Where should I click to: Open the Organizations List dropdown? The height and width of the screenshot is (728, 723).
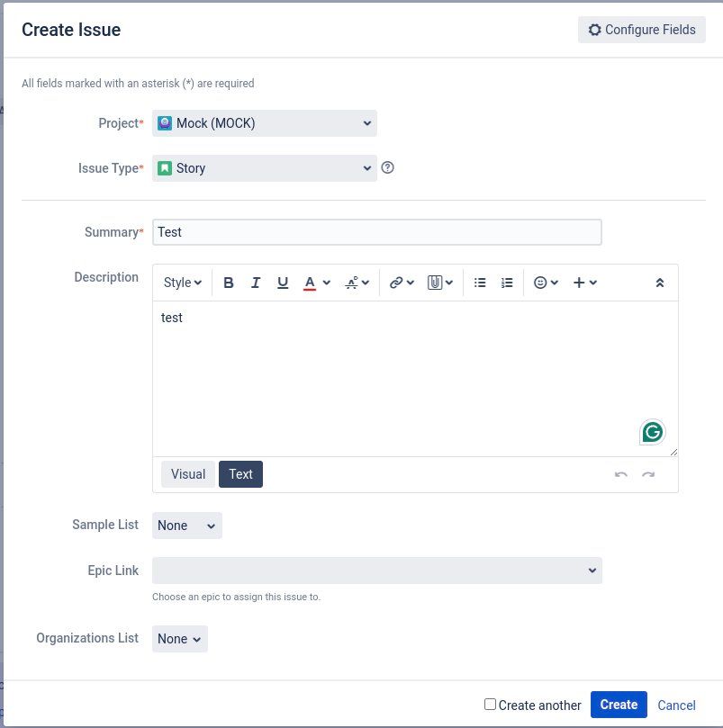pos(180,639)
